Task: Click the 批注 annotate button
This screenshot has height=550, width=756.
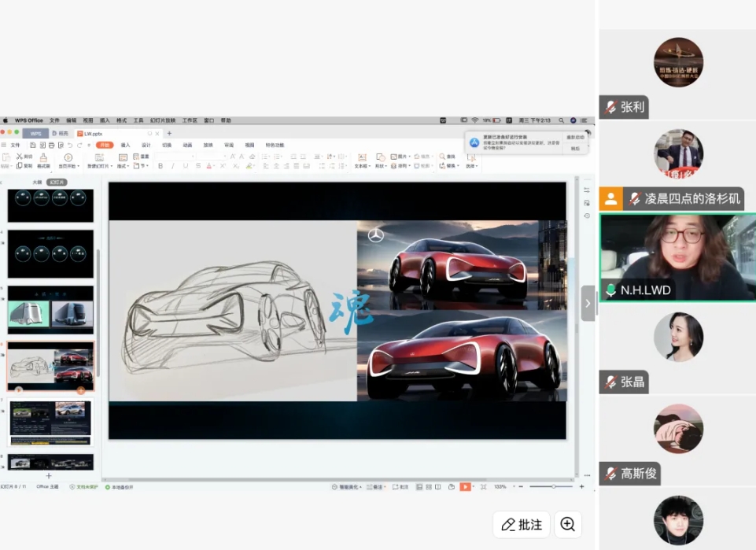Action: (522, 524)
